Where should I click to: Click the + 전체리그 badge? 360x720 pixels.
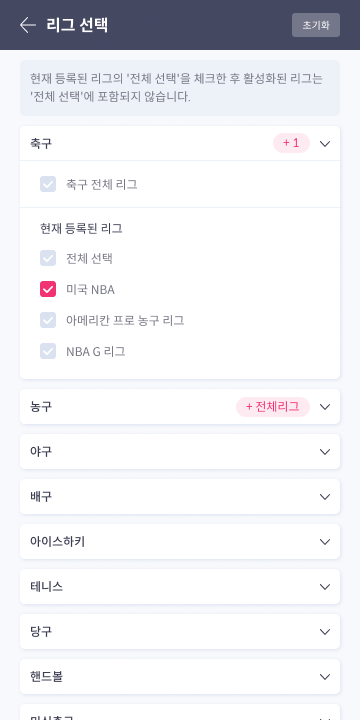tap(273, 407)
